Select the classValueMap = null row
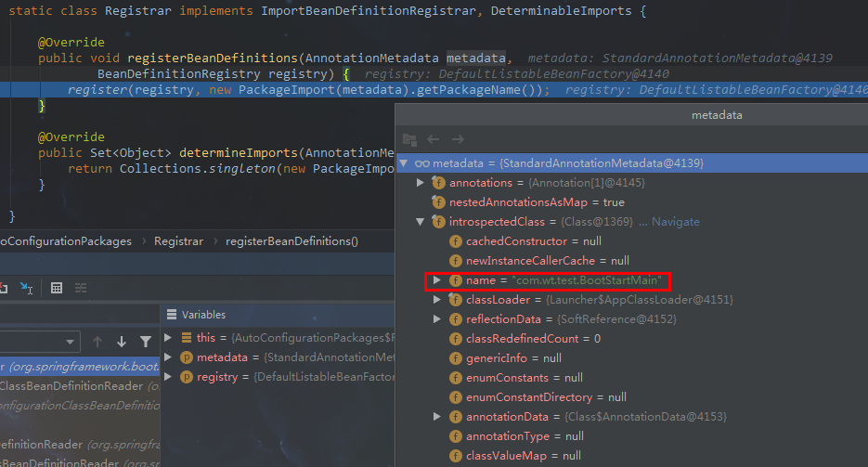The width and height of the screenshot is (868, 467). (x=632, y=456)
